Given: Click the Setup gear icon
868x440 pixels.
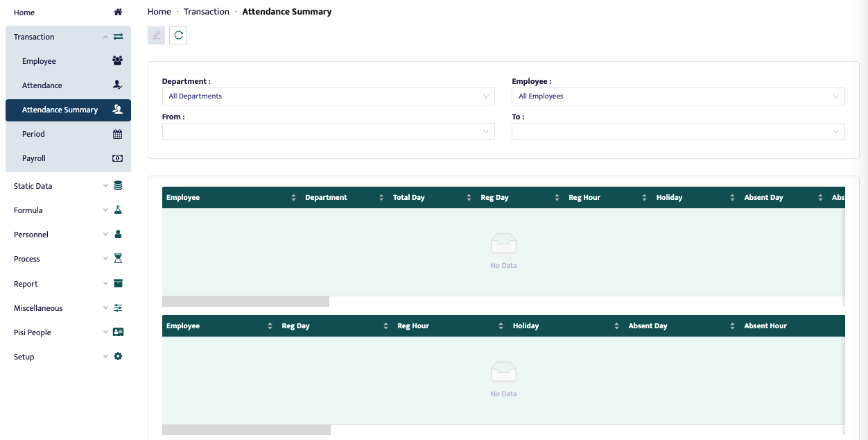Looking at the screenshot, I should pyautogui.click(x=118, y=357).
